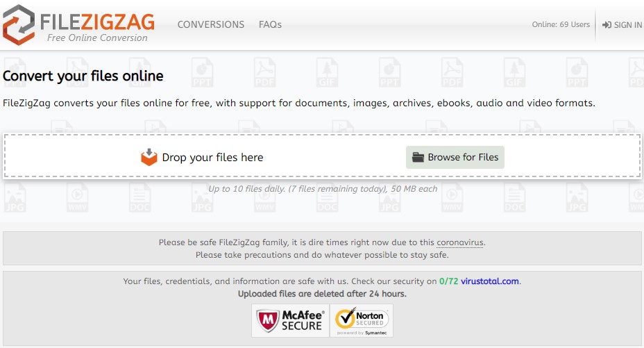Open the CONVERSIONS menu item
The height and width of the screenshot is (348, 644).
(x=211, y=24)
